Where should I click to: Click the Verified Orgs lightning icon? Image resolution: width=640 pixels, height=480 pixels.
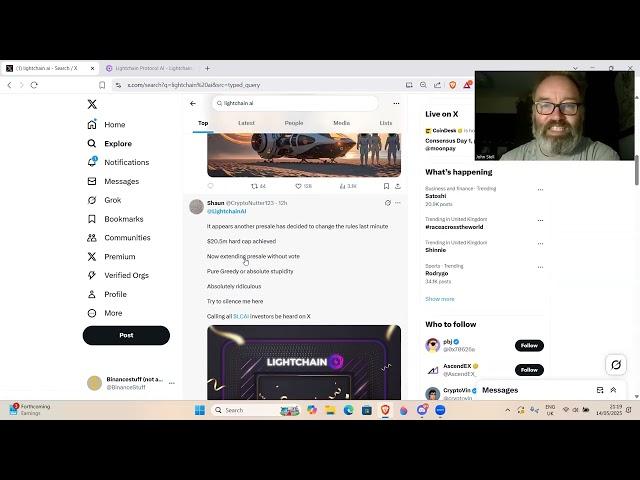pos(92,275)
